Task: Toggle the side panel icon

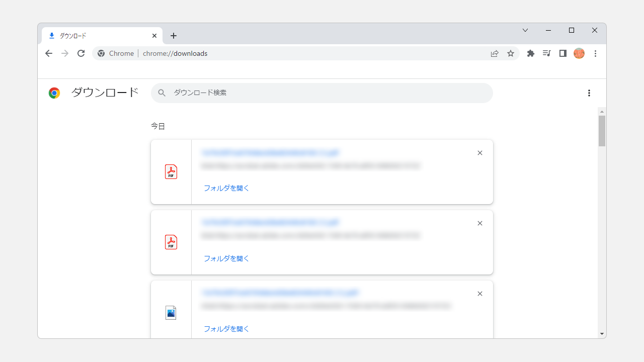Action: coord(562,53)
